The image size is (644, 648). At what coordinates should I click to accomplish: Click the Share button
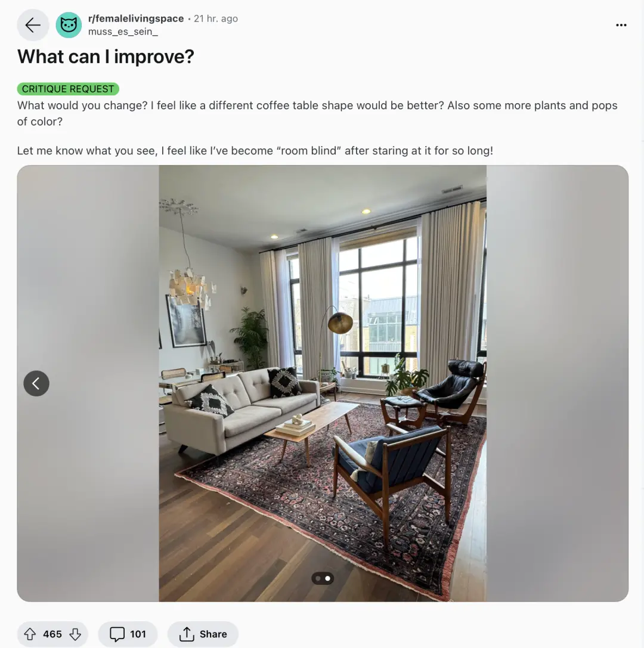click(x=203, y=634)
